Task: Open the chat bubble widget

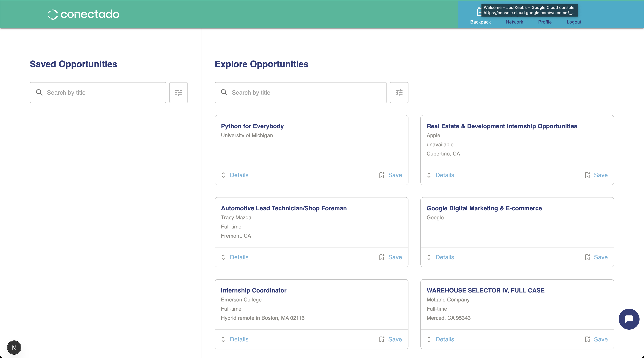Action: [x=629, y=319]
